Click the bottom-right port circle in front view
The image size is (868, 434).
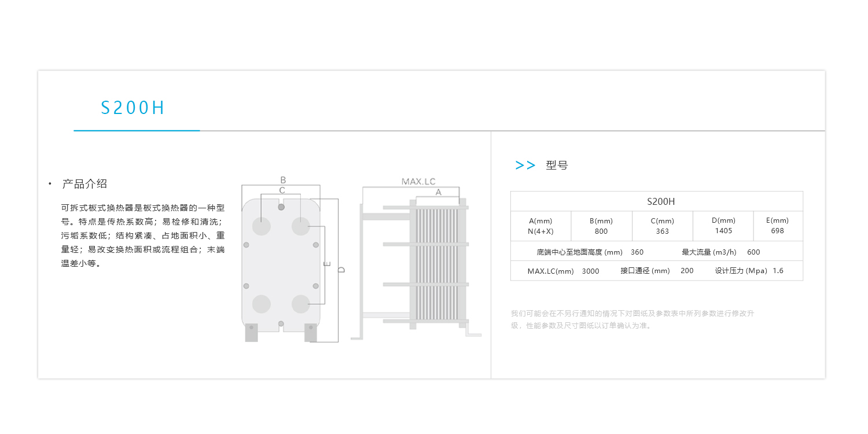tap(300, 304)
